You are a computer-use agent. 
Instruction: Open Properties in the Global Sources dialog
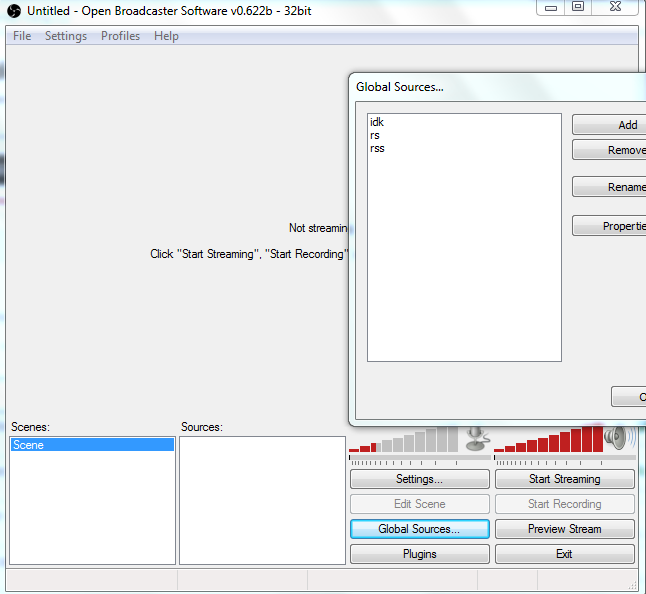point(609,226)
